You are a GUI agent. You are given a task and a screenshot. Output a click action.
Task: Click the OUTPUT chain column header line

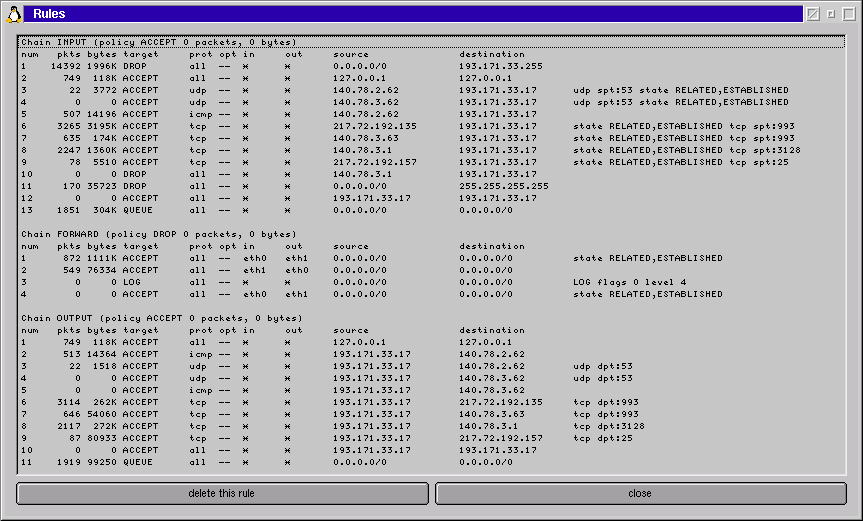(432, 331)
